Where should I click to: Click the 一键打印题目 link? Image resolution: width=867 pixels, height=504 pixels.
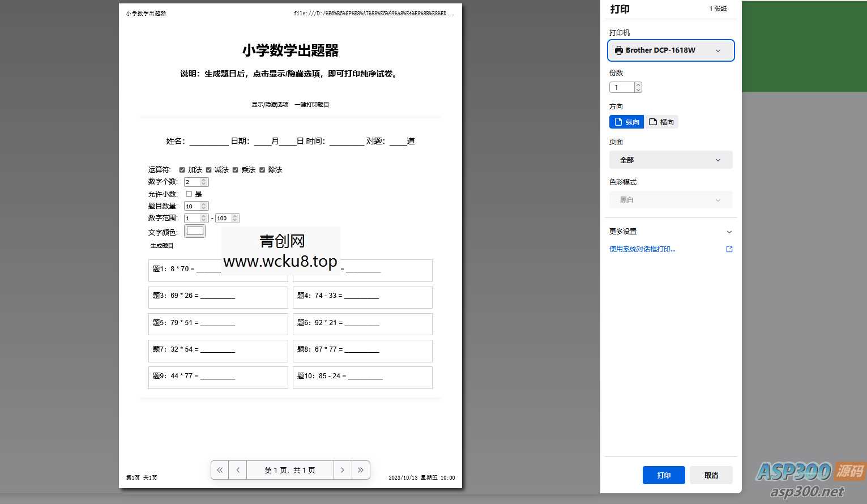(x=311, y=104)
